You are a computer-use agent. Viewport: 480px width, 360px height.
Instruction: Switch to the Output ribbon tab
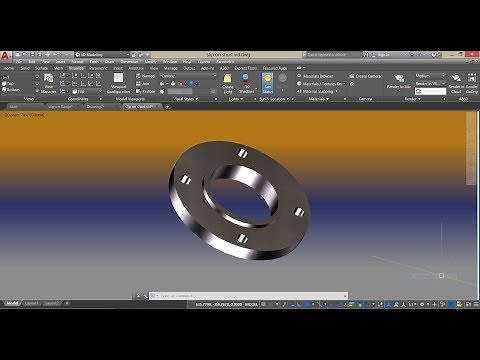tap(189, 68)
